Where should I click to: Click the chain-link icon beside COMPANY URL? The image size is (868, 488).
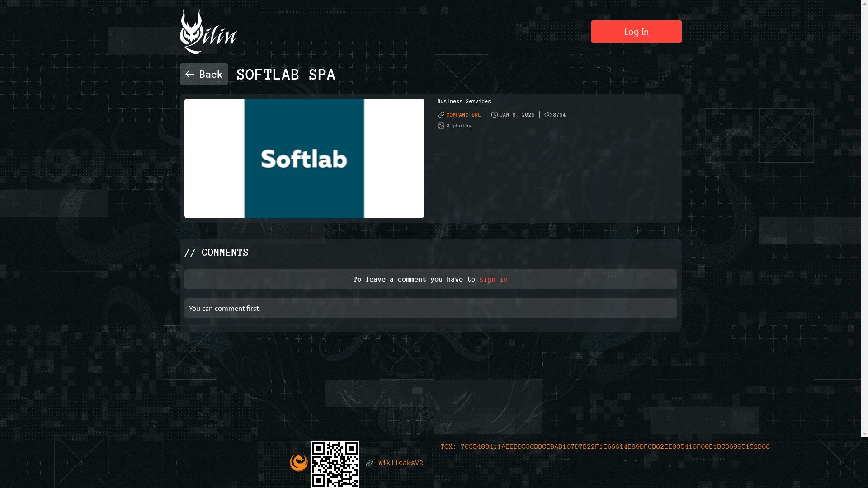[x=441, y=115]
